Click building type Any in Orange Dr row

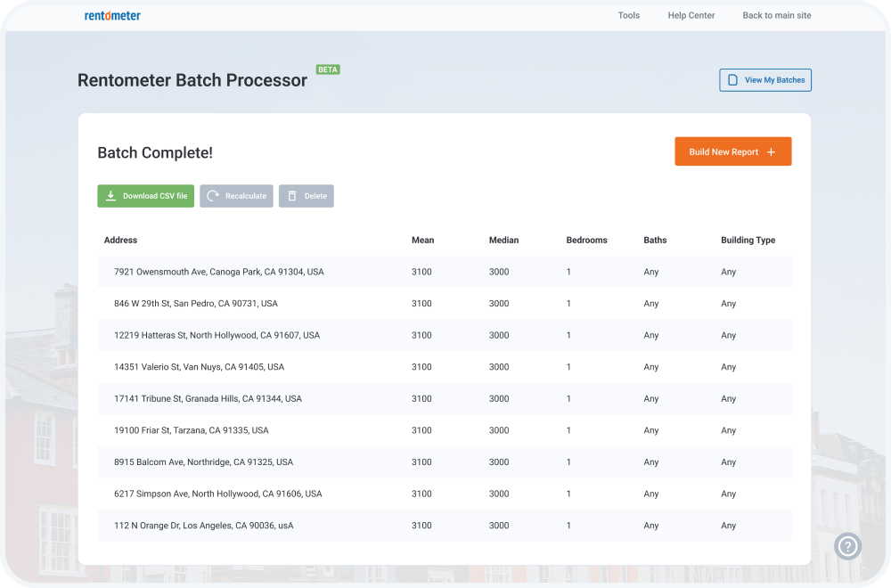(729, 526)
